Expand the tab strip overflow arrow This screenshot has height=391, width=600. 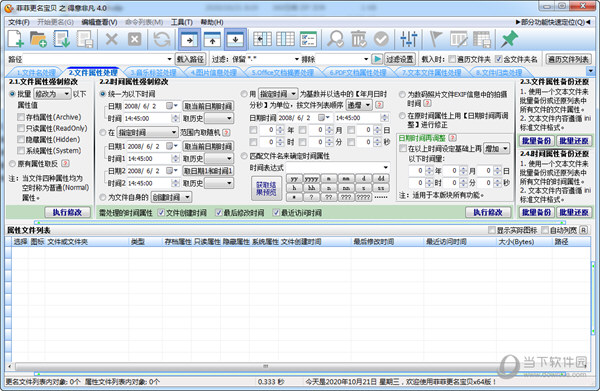click(x=590, y=71)
